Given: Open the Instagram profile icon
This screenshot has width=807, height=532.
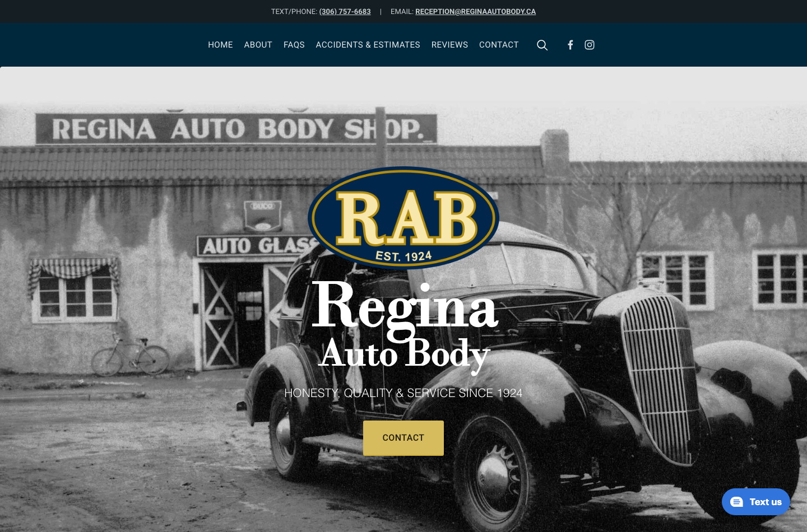Looking at the screenshot, I should tap(590, 45).
